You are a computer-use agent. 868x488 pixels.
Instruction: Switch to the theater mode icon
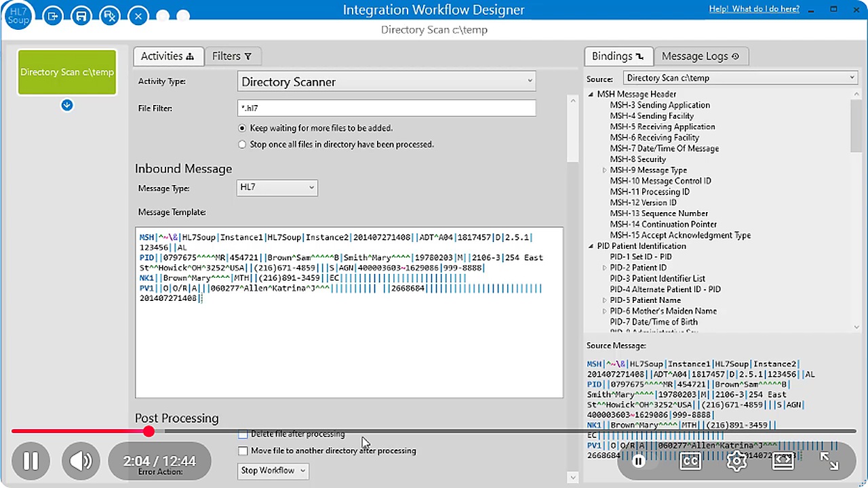[783, 461]
